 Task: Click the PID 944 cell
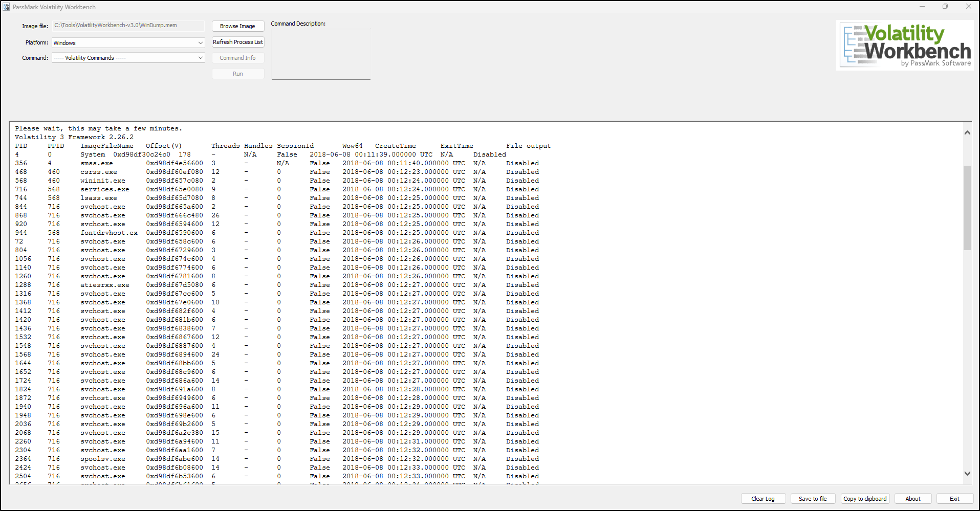tap(21, 233)
